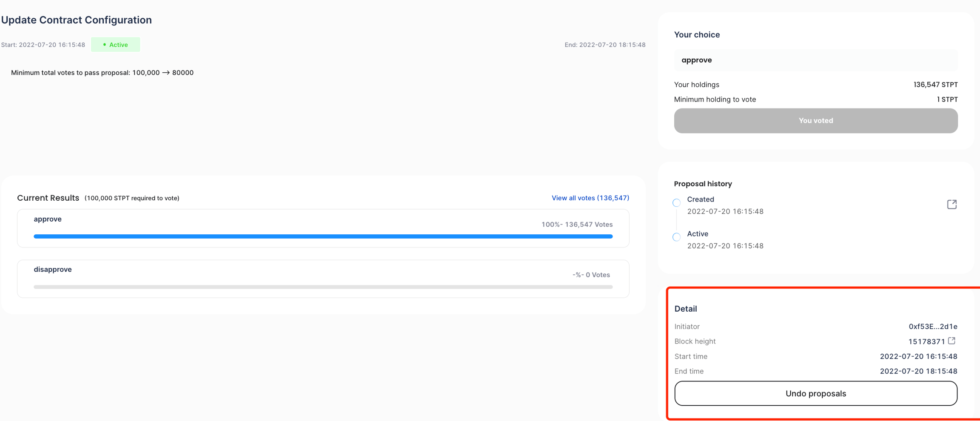The width and height of the screenshot is (980, 421).
Task: Select the Active history step circle
Action: 676,237
